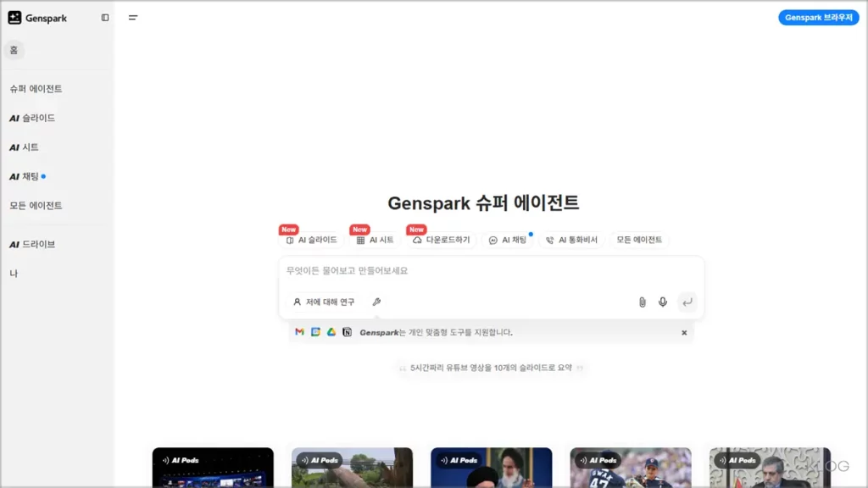868x488 pixels.
Task: Click the AI 채팅 chip above the prompt
Action: pyautogui.click(x=508, y=240)
